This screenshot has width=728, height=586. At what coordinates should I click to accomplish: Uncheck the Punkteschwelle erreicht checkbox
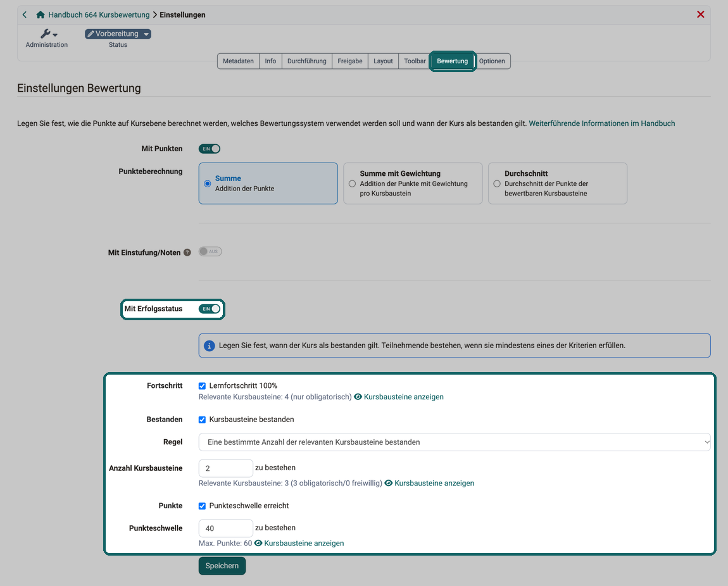coord(202,506)
